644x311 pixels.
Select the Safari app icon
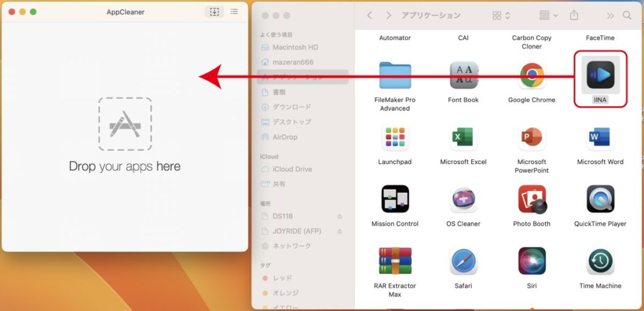[x=464, y=261]
